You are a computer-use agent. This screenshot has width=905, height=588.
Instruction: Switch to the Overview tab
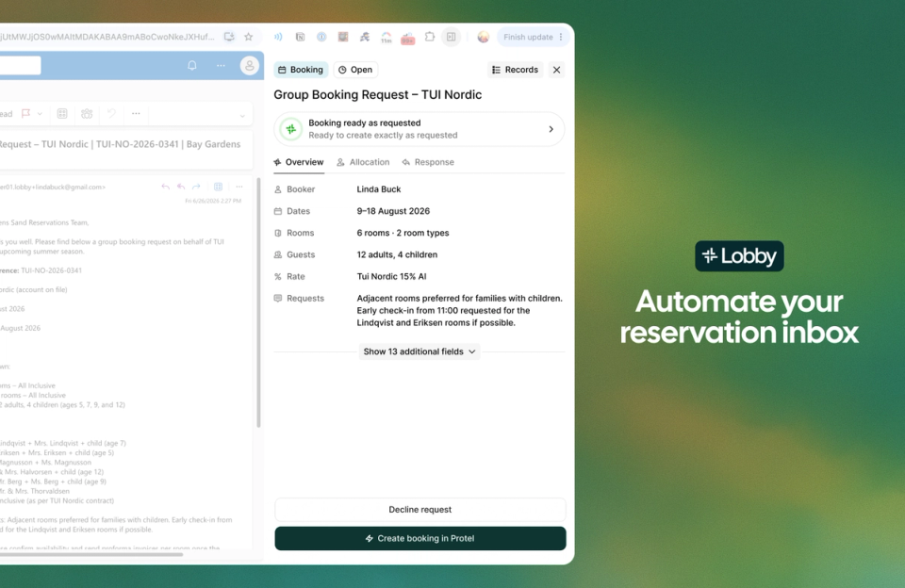(299, 162)
